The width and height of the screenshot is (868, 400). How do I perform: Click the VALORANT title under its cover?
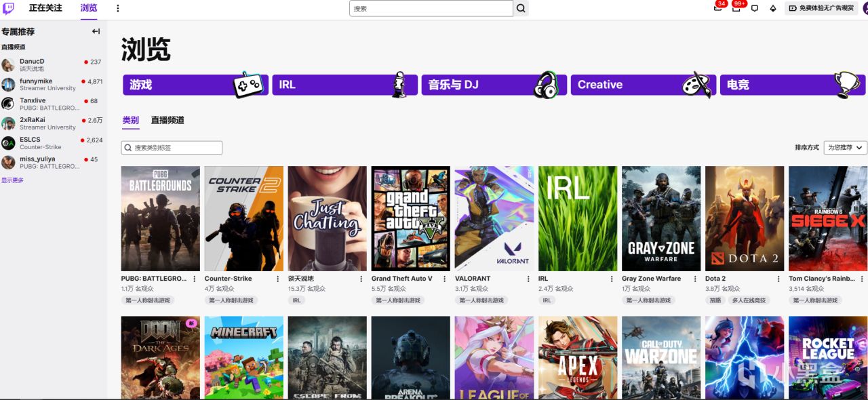(x=473, y=279)
